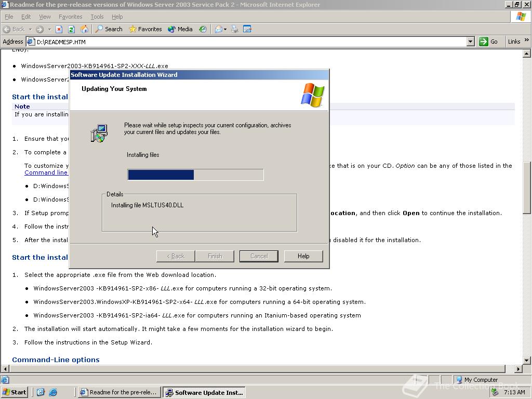Viewport: 532px width, 399px height.
Task: Click the History toolbar icon
Action: 203,29
